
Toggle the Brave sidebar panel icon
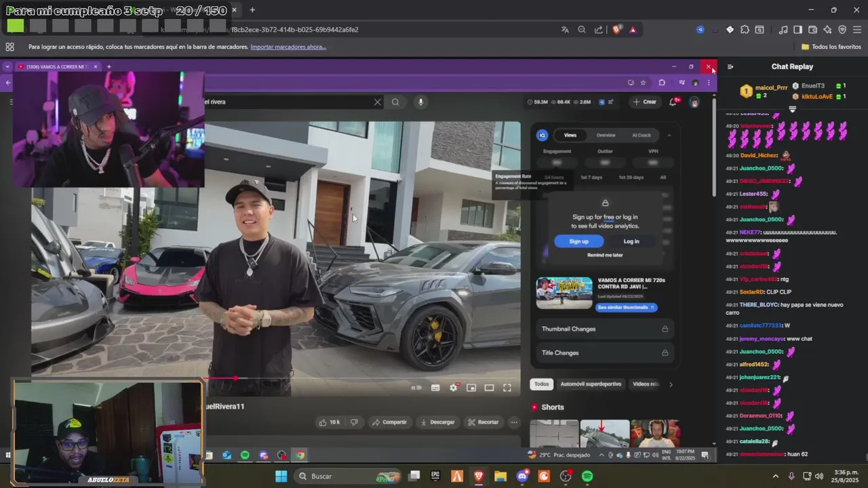[798, 30]
